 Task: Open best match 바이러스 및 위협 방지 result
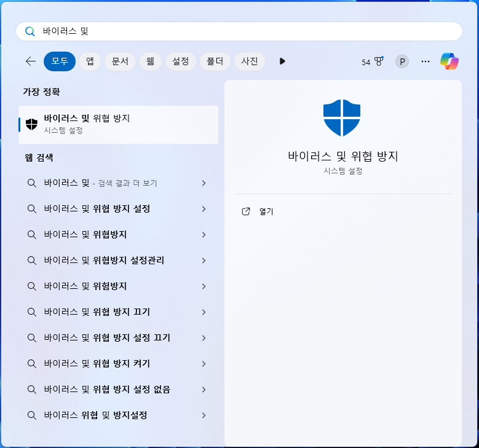coord(118,125)
